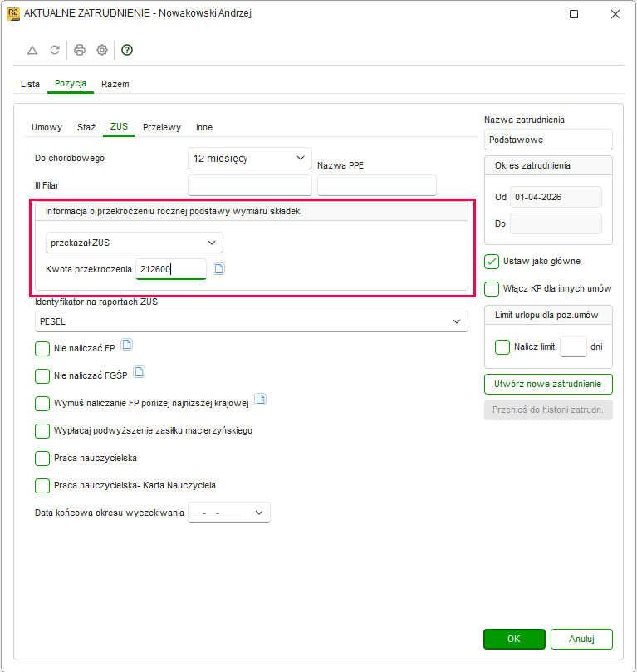Enable Nie naliczać FP checkbox
Viewport: 637px width, 672px height.
click(42, 348)
